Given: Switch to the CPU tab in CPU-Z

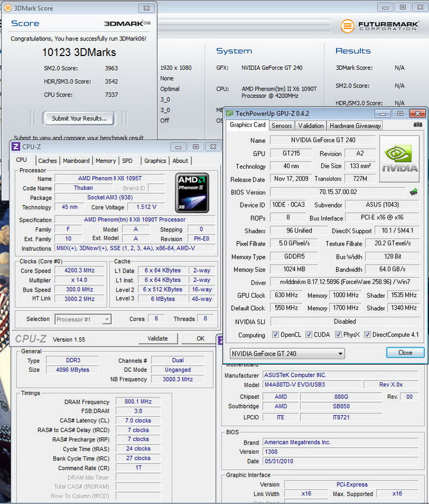Looking at the screenshot, I should pos(21,160).
